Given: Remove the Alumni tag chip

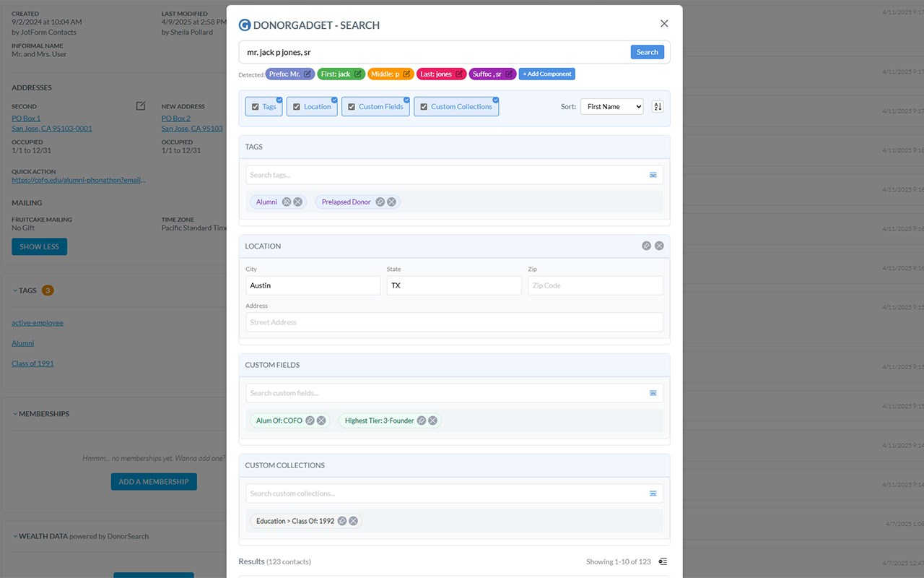Looking at the screenshot, I should 298,202.
